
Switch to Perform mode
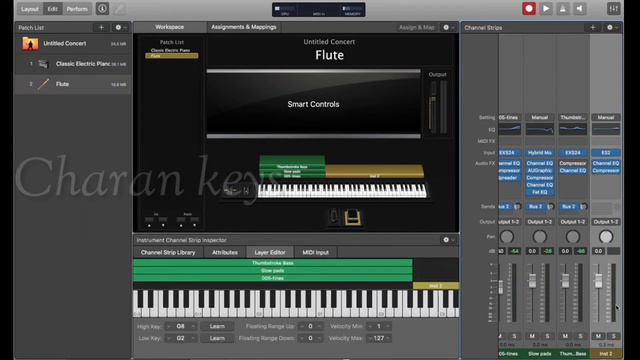coord(77,9)
